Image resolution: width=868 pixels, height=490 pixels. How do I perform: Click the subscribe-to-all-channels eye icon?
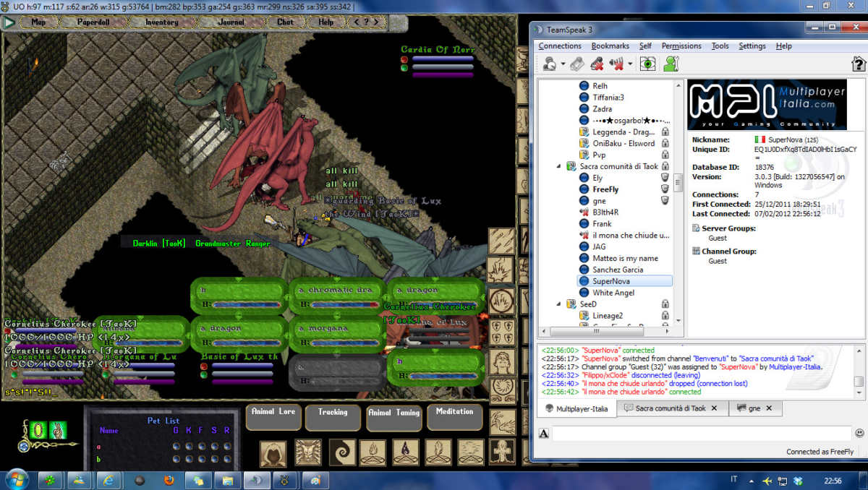(x=647, y=64)
